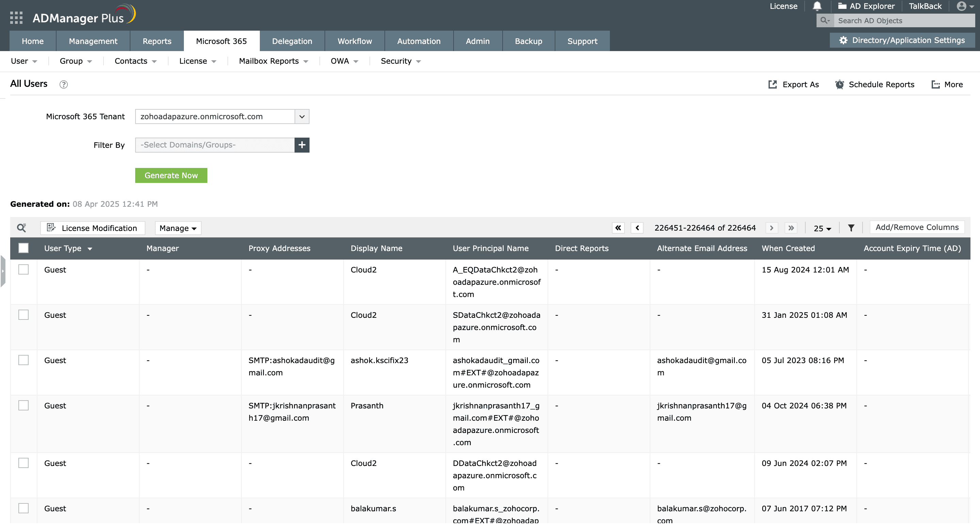The image size is (980, 530).
Task: Open the Manage dropdown
Action: coord(178,228)
